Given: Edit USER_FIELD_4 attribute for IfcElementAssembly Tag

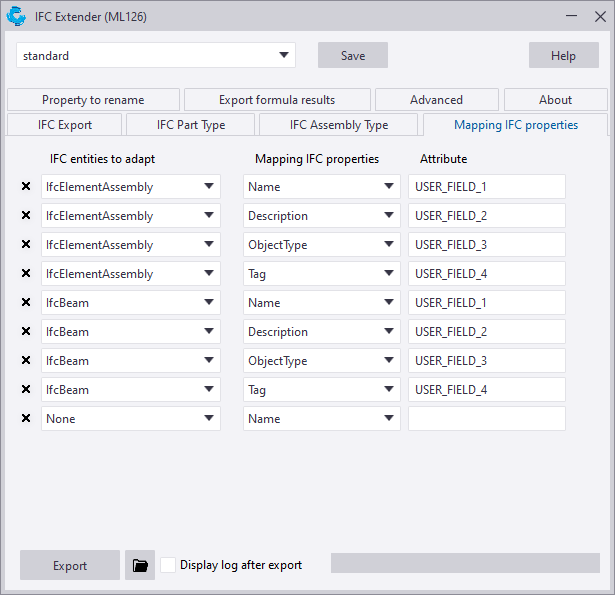Looking at the screenshot, I should (x=487, y=273).
